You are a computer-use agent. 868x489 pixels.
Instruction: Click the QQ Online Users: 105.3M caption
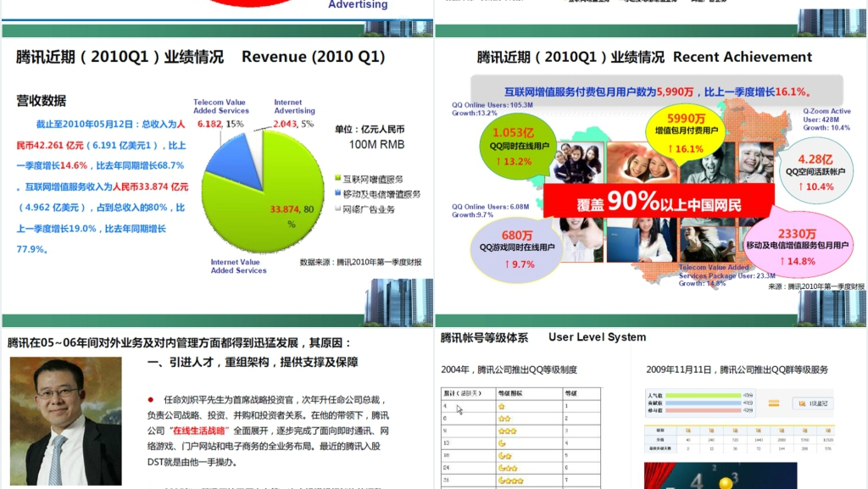492,109
